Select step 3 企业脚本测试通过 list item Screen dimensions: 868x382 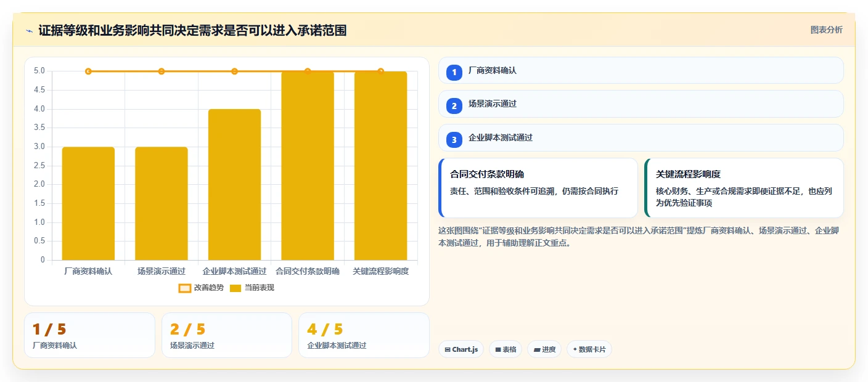coord(641,138)
